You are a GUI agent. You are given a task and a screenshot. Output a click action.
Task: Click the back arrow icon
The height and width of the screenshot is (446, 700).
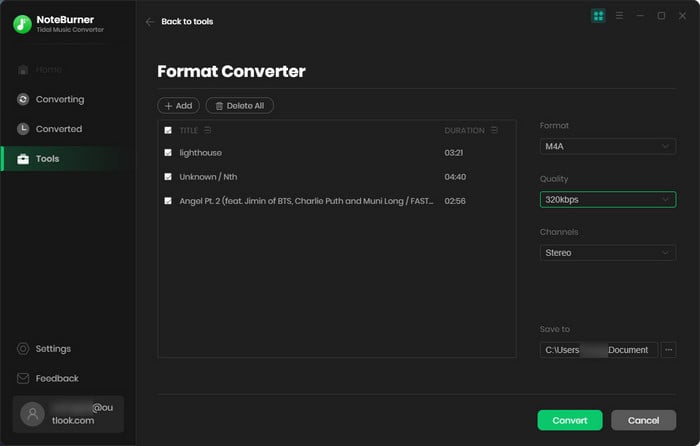[x=150, y=21]
